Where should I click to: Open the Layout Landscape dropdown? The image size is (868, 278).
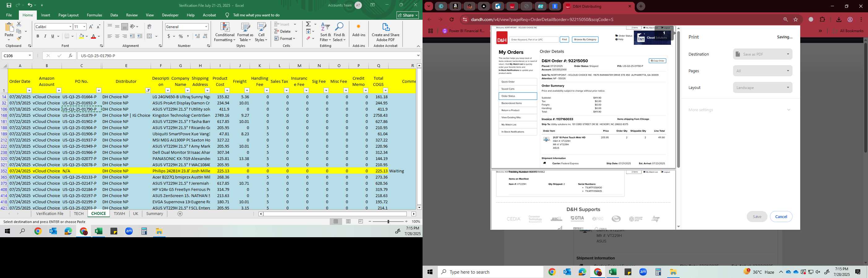coord(763,87)
